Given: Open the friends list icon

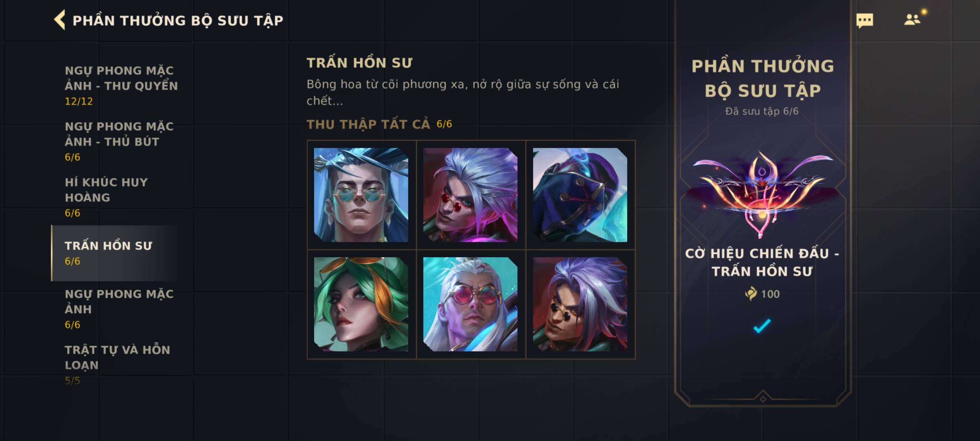Looking at the screenshot, I should click(x=912, y=20).
